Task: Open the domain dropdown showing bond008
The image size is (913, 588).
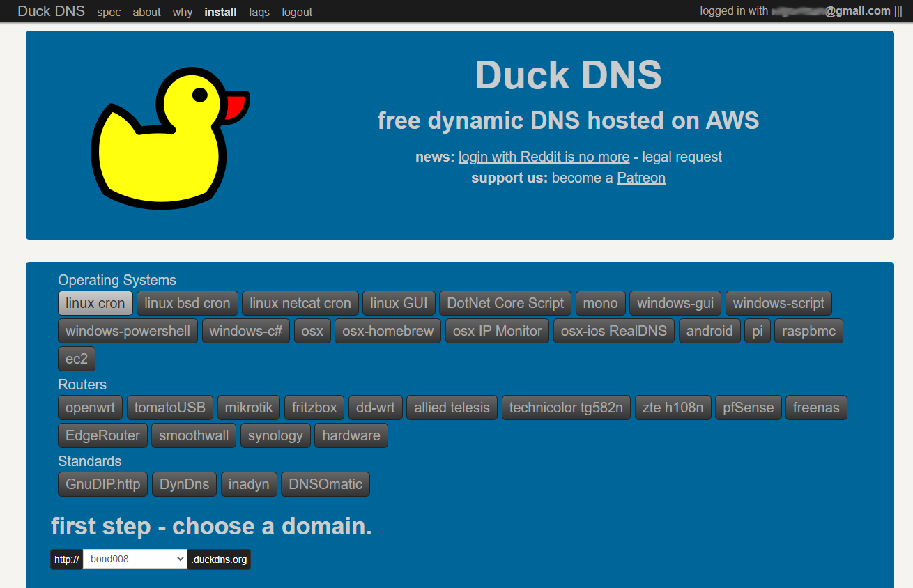Action: pos(135,559)
